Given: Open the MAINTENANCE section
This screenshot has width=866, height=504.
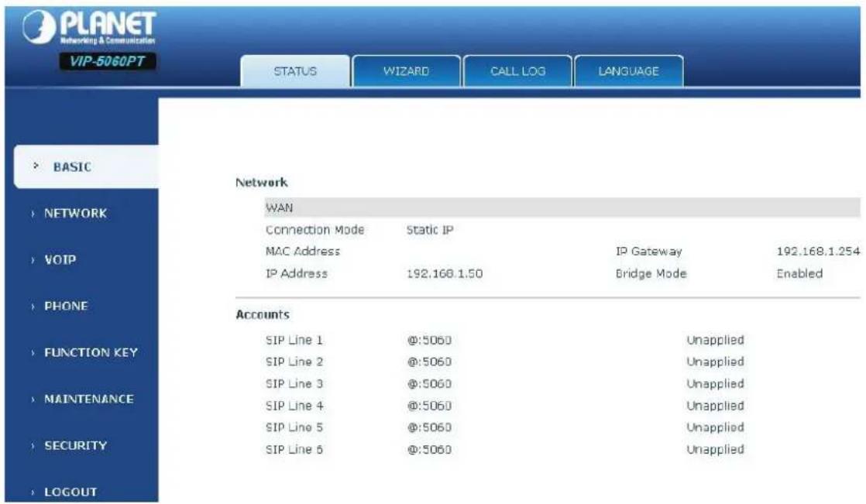Looking at the screenshot, I should click(x=89, y=399).
